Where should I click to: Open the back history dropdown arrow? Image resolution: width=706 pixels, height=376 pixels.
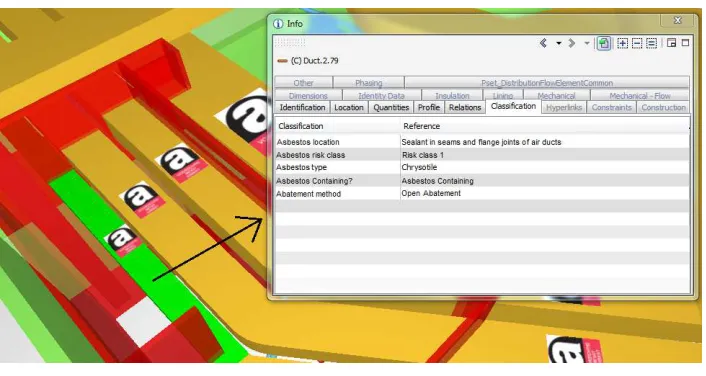[558, 43]
